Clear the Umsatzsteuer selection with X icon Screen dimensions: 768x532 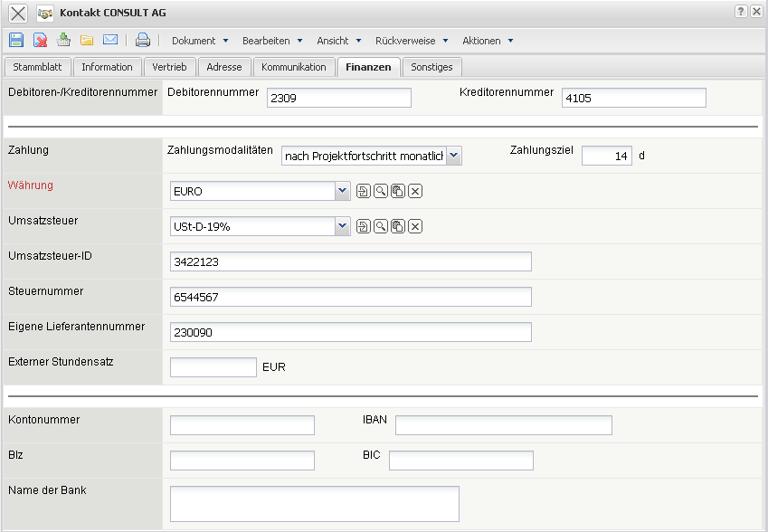[x=415, y=226]
